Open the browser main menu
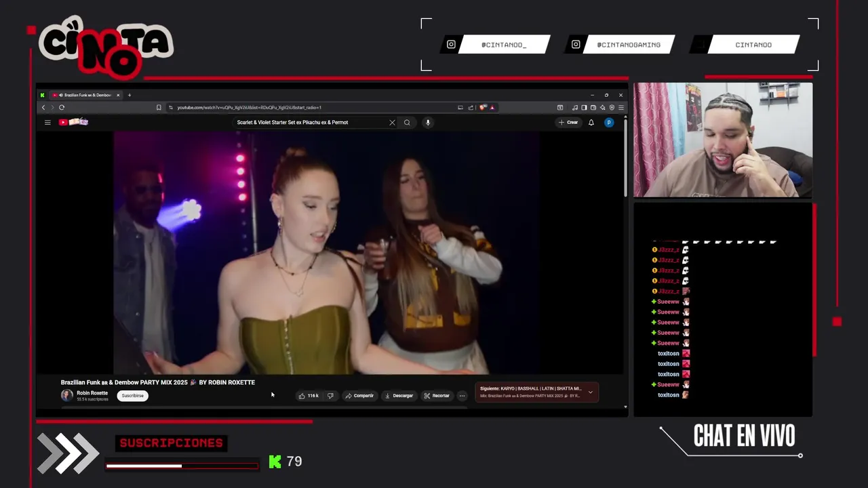868x488 pixels. [x=621, y=107]
